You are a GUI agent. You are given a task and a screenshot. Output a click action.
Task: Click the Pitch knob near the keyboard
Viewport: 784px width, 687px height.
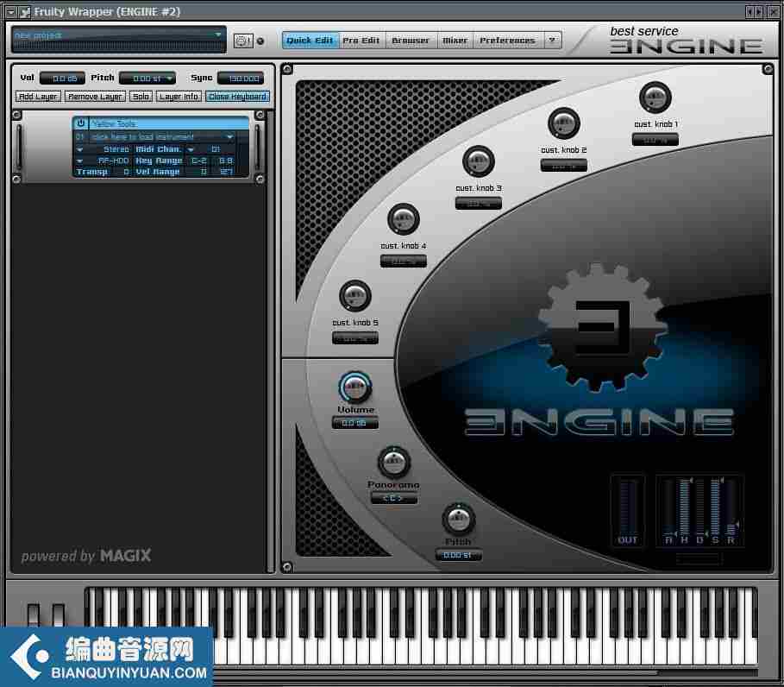pos(458,520)
